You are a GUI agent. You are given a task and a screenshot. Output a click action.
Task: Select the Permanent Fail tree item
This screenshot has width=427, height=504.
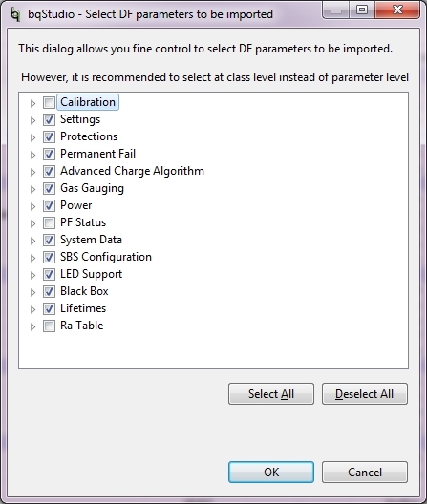97,154
